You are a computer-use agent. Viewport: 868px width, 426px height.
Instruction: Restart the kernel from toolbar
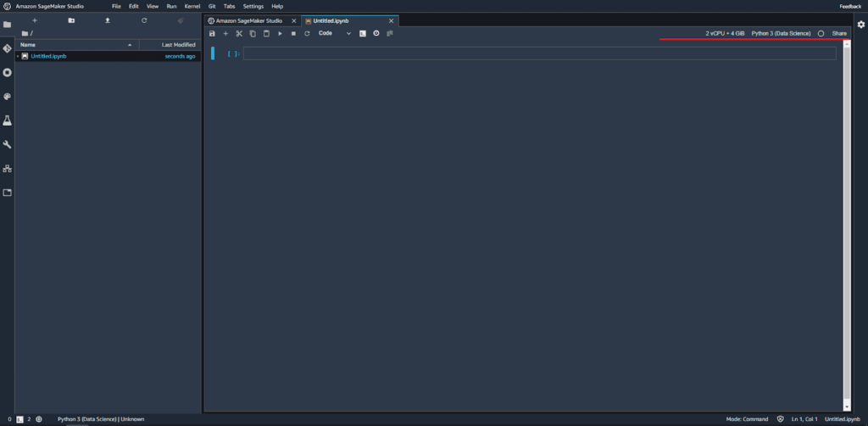point(307,34)
